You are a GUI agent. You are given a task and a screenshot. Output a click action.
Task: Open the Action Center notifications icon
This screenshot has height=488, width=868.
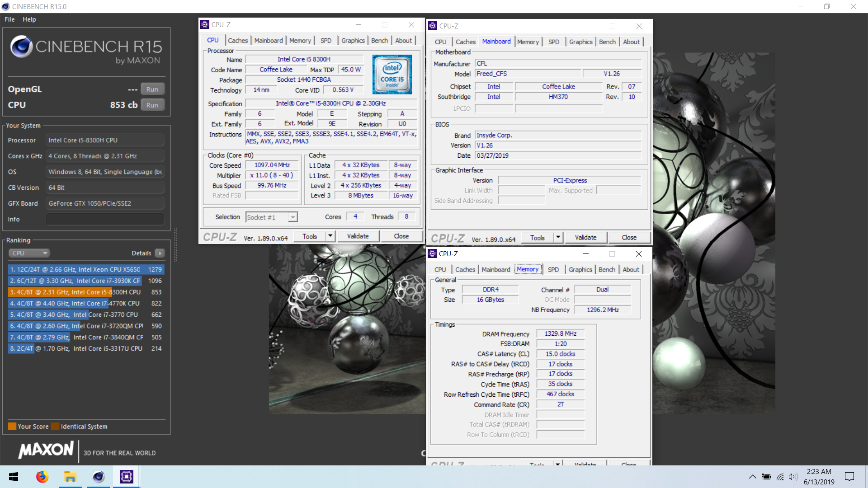(x=849, y=477)
